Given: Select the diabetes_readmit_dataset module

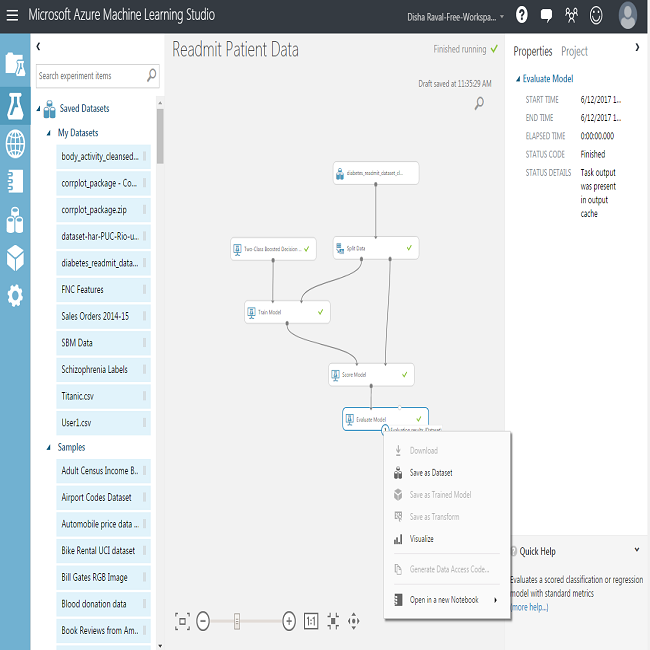Looking at the screenshot, I should coord(376,173).
